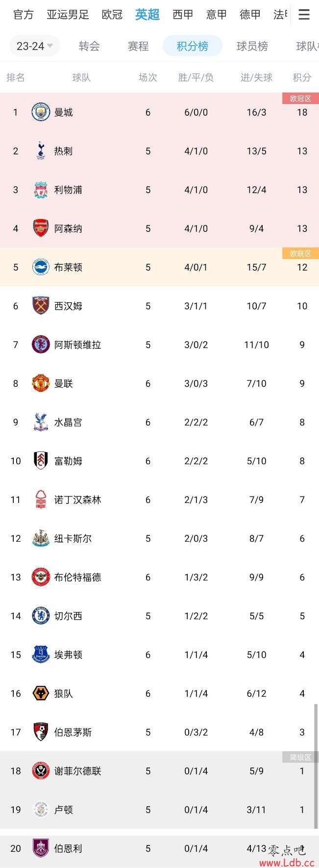Open the 西汉姆 team row
The width and height of the screenshot is (319, 868).
pos(159,306)
